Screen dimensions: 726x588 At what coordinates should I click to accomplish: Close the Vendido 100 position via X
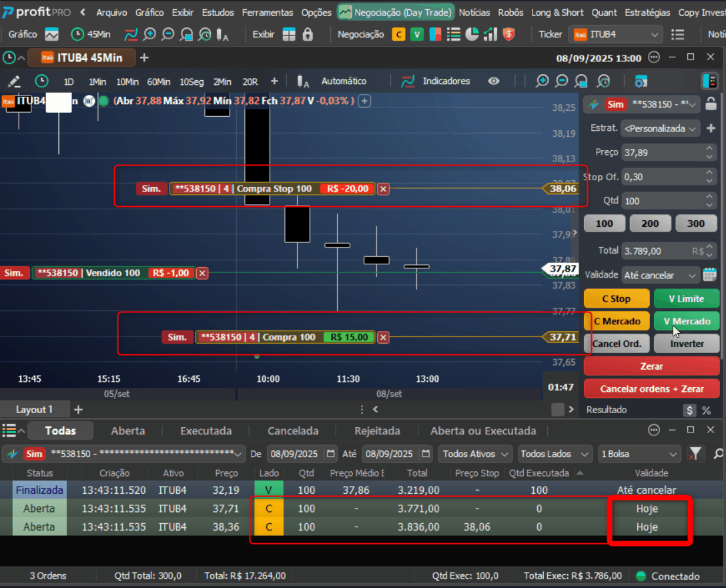202,273
